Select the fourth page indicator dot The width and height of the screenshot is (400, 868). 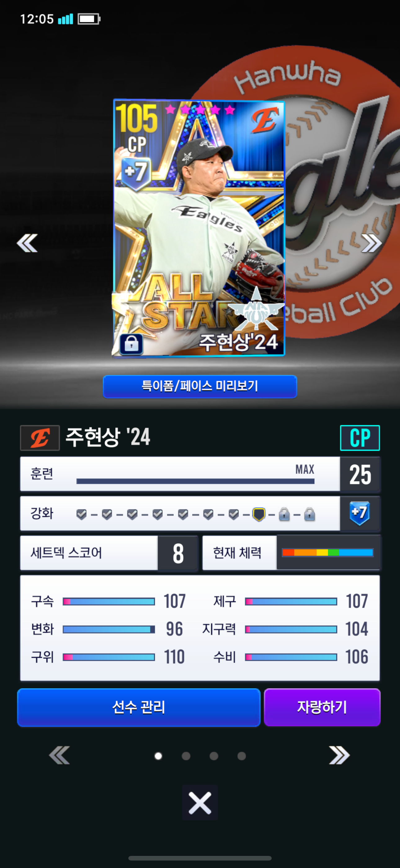click(242, 756)
